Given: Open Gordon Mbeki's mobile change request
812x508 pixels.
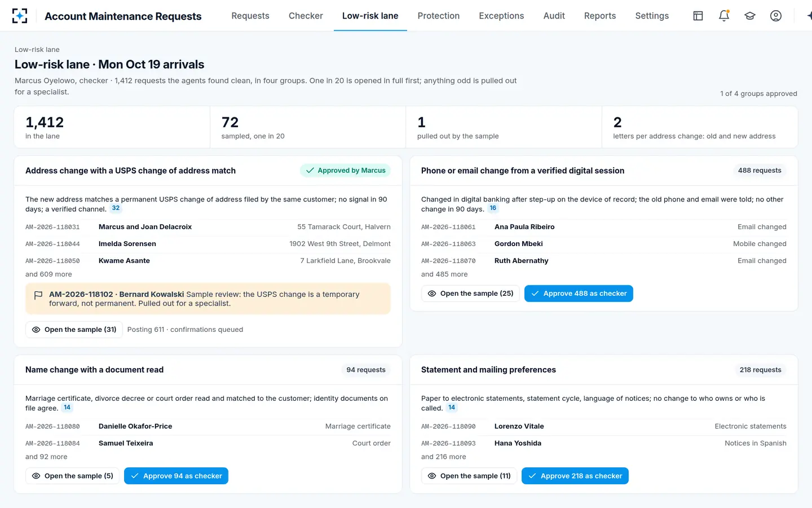Looking at the screenshot, I should 604,244.
